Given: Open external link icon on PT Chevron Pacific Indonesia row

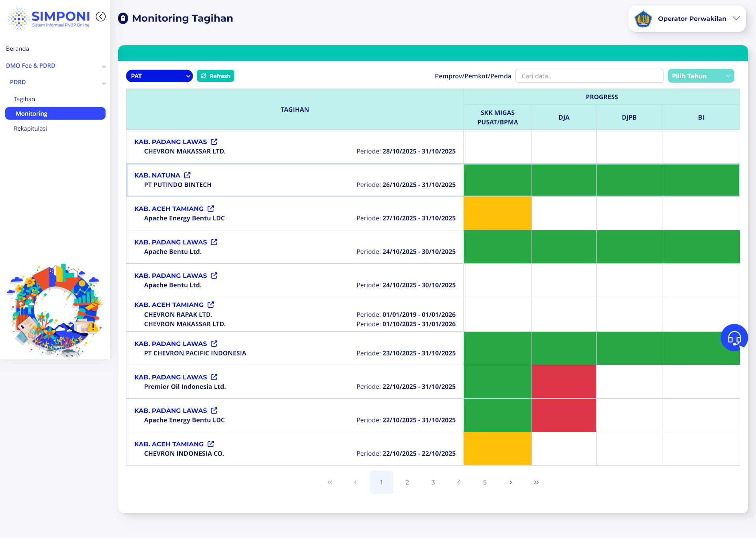Looking at the screenshot, I should coord(214,344).
